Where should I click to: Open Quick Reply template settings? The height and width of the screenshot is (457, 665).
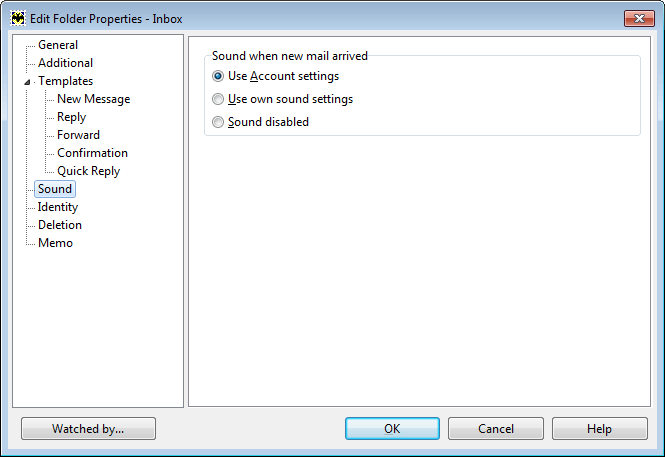pos(88,171)
